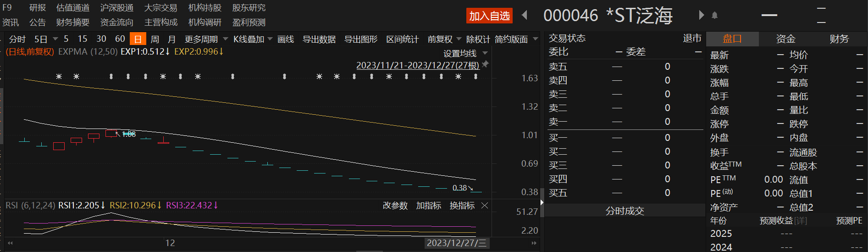The image size is (868, 252).
Task: Switch to the daily (日) K-line period
Action: click(138, 39)
